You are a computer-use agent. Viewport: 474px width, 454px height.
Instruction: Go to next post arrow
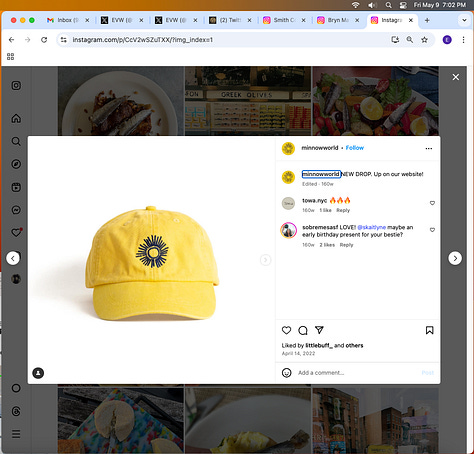point(455,258)
